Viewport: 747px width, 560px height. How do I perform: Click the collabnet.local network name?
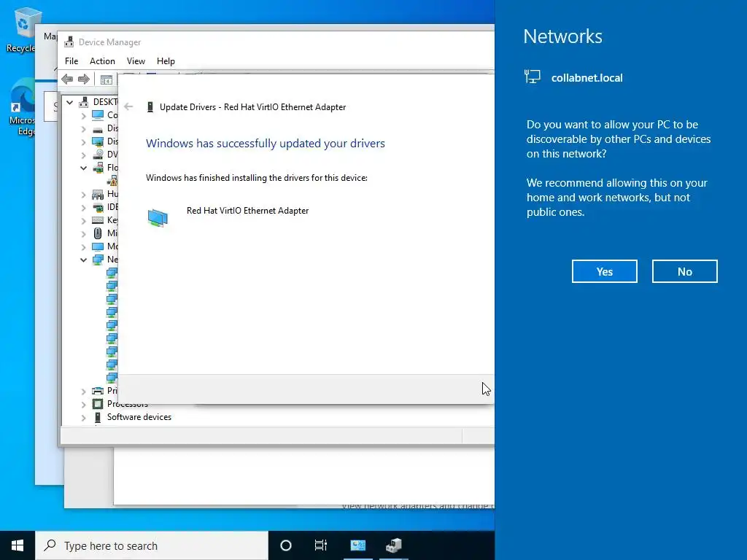pyautogui.click(x=587, y=78)
